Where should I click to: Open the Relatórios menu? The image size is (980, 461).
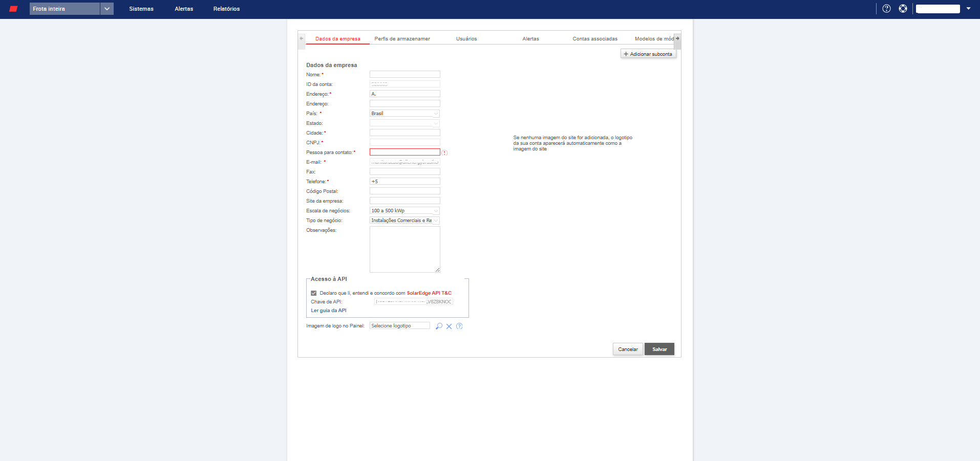click(x=226, y=9)
